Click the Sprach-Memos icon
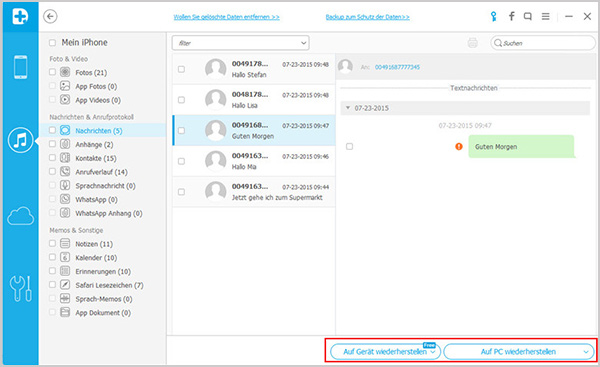The height and width of the screenshot is (367, 600). [65, 298]
